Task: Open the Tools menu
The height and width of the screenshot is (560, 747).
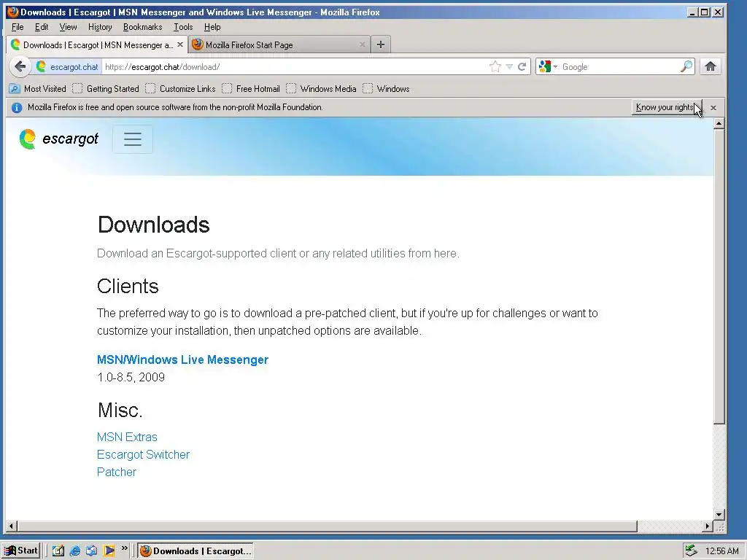Action: tap(183, 27)
